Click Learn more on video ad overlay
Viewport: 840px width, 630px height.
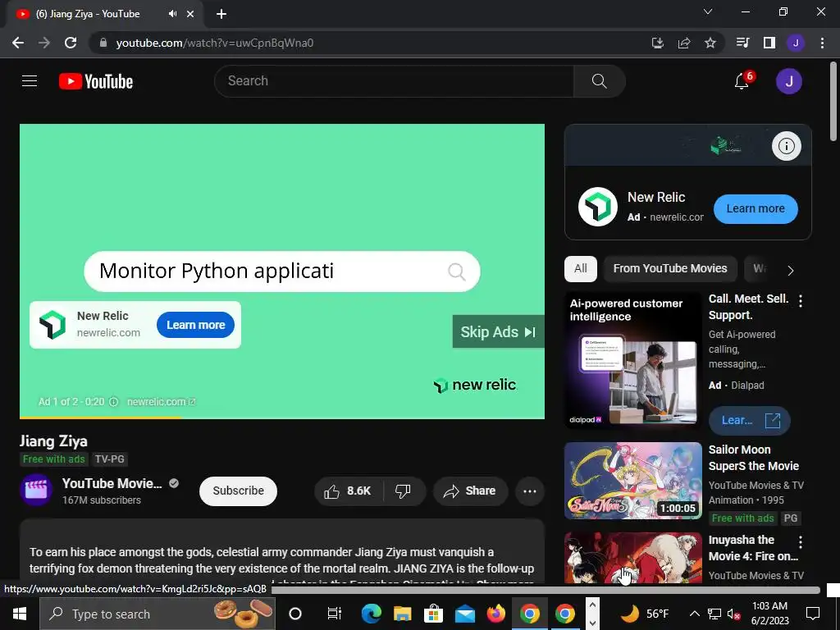pyautogui.click(x=195, y=325)
